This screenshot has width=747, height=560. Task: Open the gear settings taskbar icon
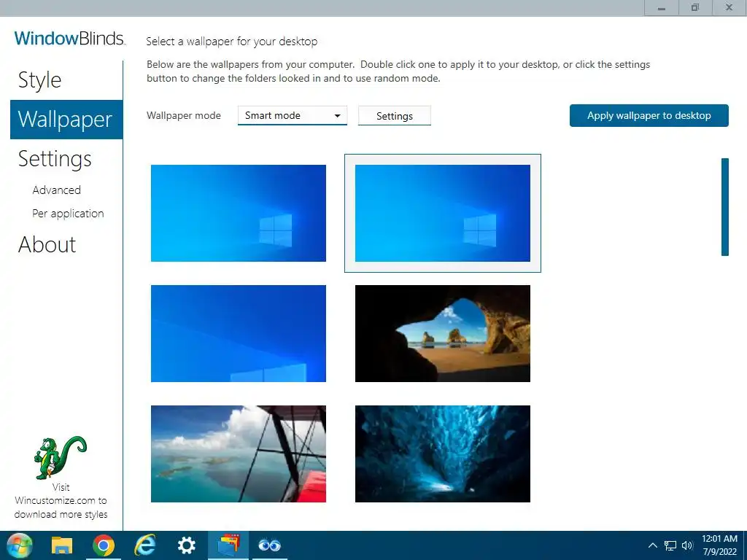(x=186, y=545)
